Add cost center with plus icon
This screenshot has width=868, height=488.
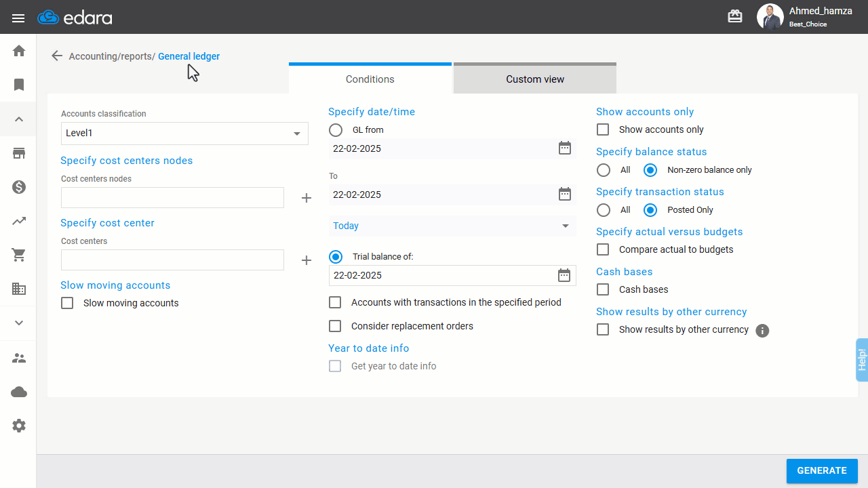(x=307, y=260)
